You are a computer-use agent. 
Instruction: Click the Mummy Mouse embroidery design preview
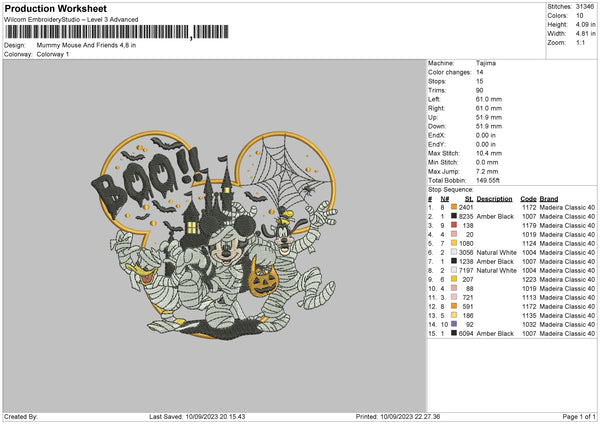click(214, 235)
